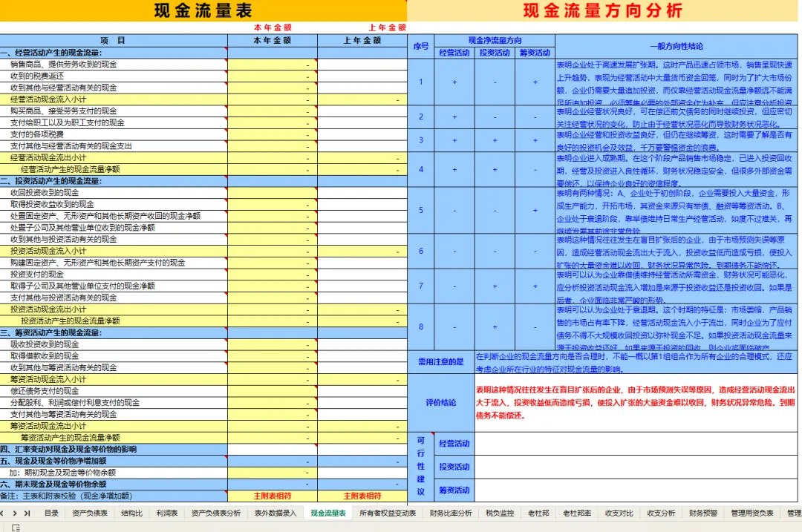The image size is (802, 532).
Task: Select the 老杜邦率 sheet tab
Action: click(x=577, y=513)
